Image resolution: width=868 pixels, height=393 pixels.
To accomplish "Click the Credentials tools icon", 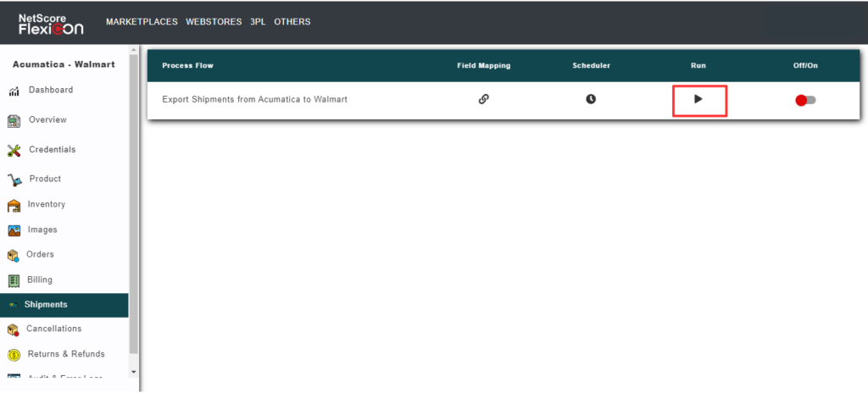I will tap(14, 150).
